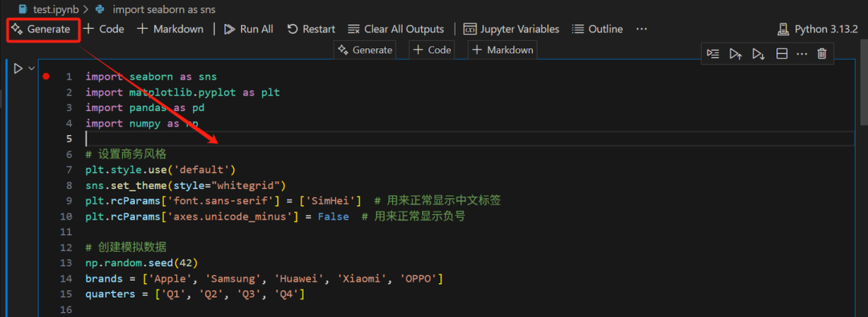
Task: Show the notebook Outline
Action: click(597, 30)
